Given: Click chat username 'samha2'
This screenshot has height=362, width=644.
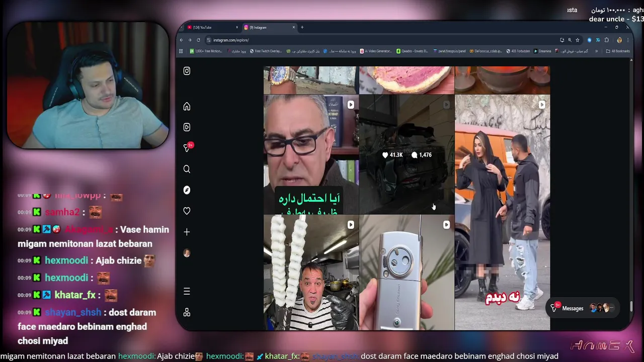Looking at the screenshot, I should coord(62,212).
